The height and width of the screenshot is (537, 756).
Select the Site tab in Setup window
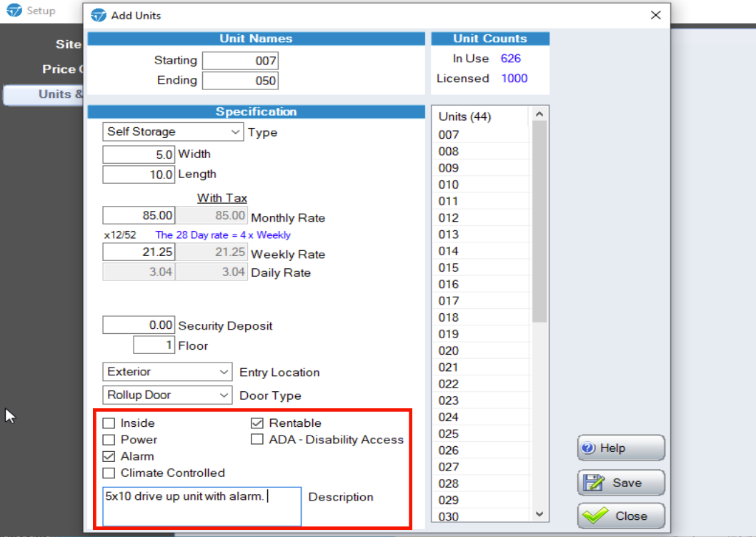(69, 44)
